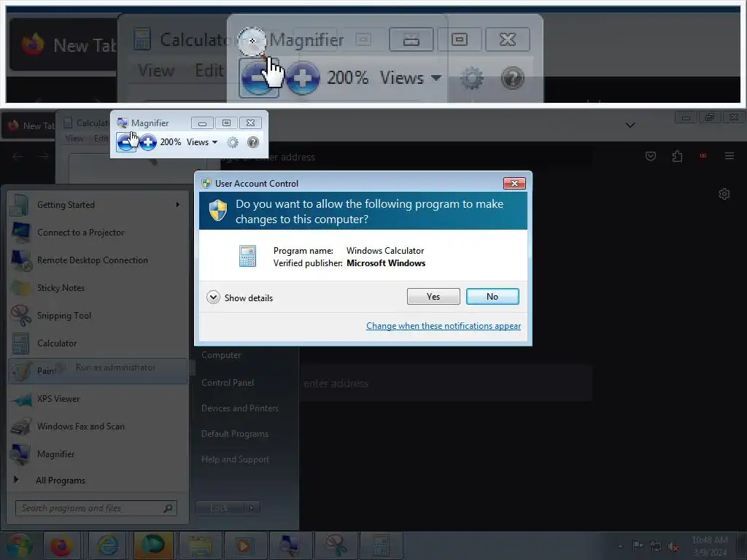Click the UAC shield icon in banner
The height and width of the screenshot is (560, 747).
218,211
